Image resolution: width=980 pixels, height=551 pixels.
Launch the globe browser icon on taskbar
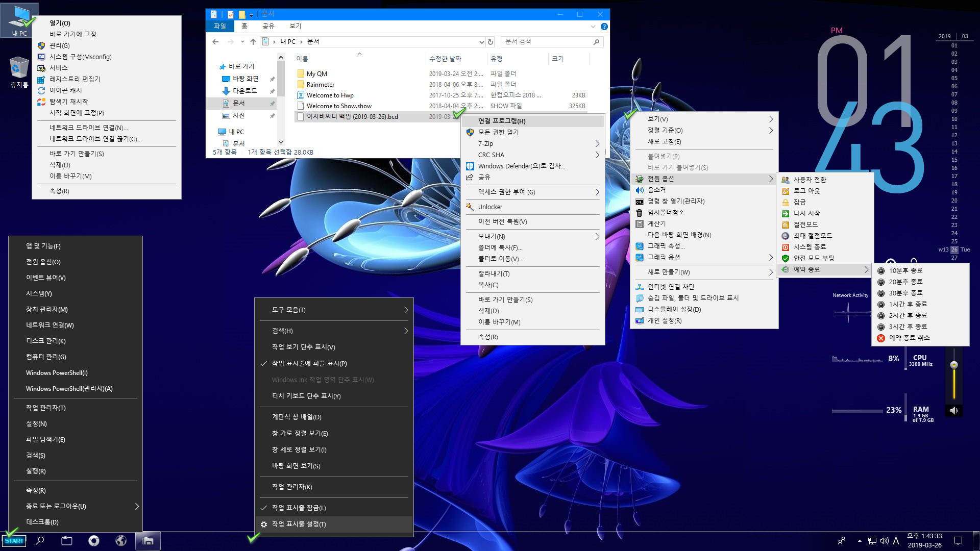(121, 541)
